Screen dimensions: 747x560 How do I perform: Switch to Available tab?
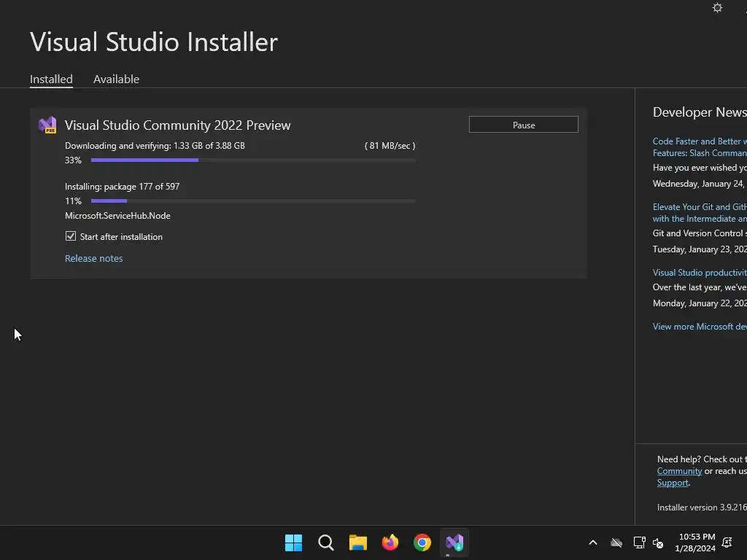[x=116, y=79]
